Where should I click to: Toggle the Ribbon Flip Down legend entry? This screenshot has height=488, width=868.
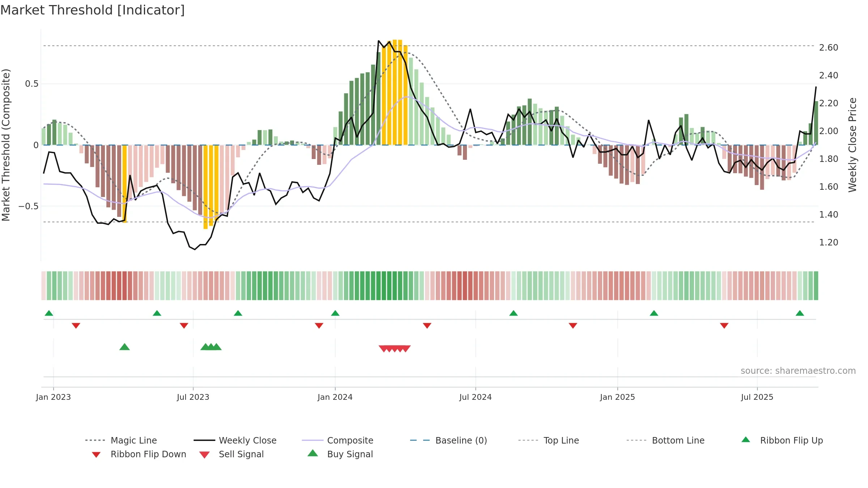coord(139,454)
